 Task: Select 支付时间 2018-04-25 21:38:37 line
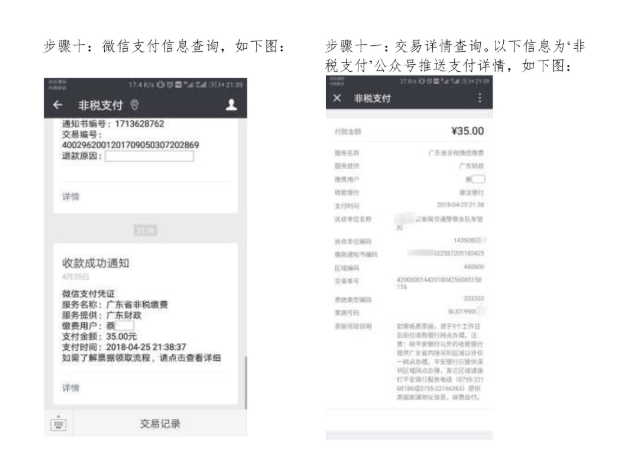[124, 347]
